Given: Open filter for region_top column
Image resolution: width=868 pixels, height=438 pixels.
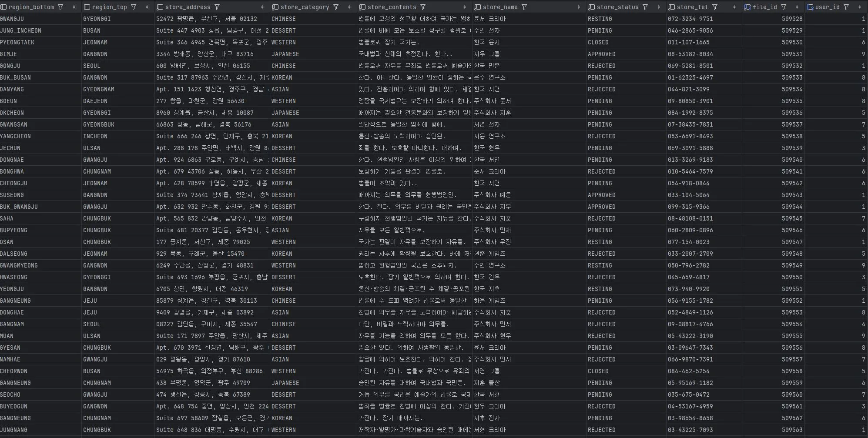Looking at the screenshot, I should 134,7.
